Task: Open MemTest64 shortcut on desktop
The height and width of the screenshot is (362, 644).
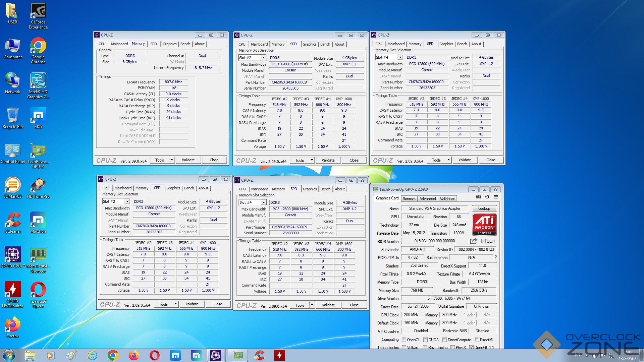Action: [38, 260]
